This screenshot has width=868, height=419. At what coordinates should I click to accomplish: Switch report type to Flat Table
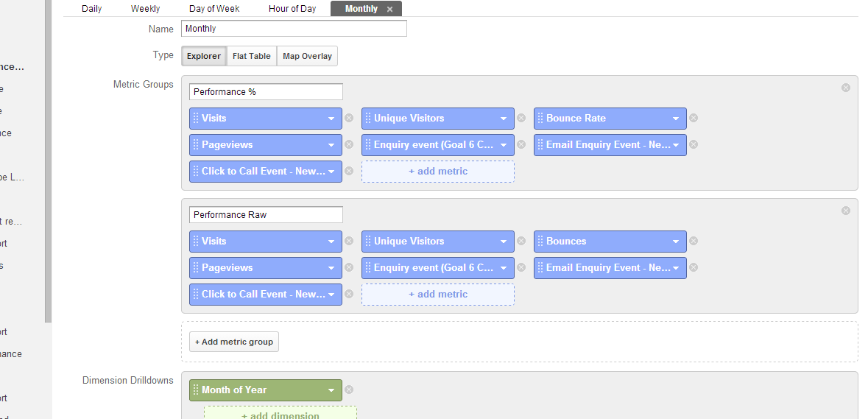coord(252,56)
